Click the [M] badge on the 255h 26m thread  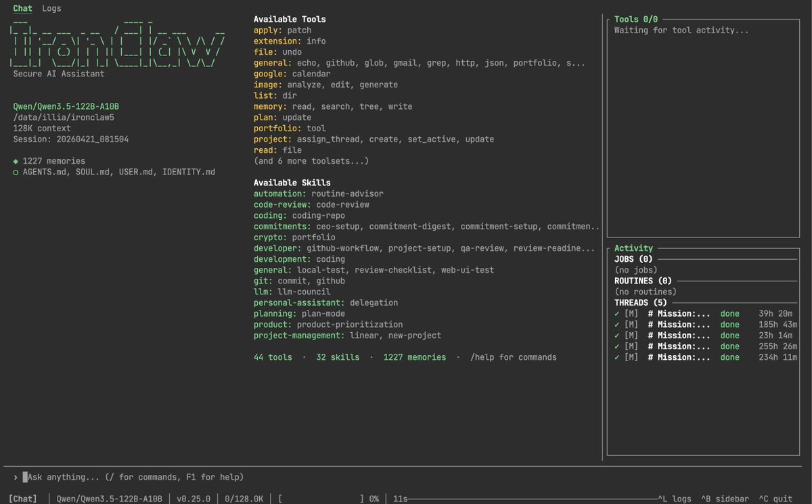pos(631,346)
